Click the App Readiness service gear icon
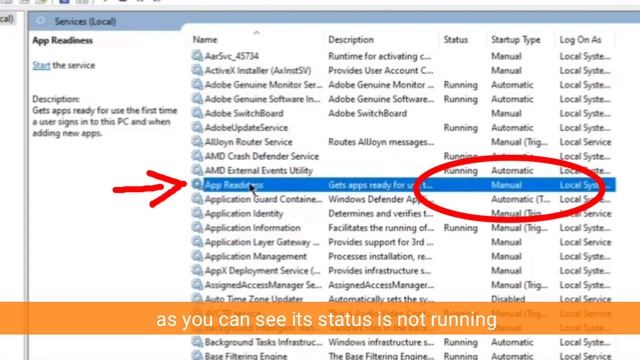The image size is (640, 360). [197, 184]
